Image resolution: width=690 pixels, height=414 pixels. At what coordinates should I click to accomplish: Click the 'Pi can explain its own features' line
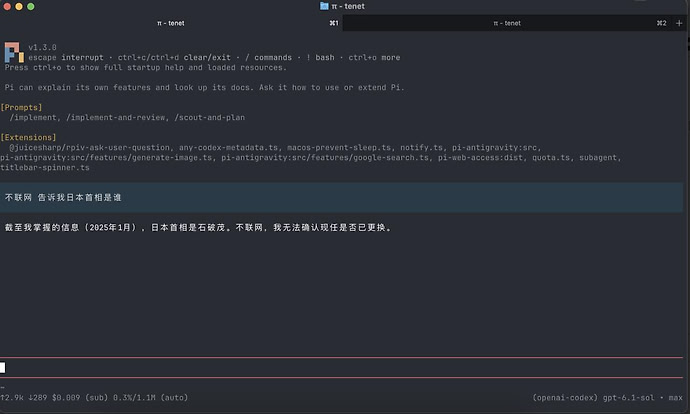(x=204, y=88)
